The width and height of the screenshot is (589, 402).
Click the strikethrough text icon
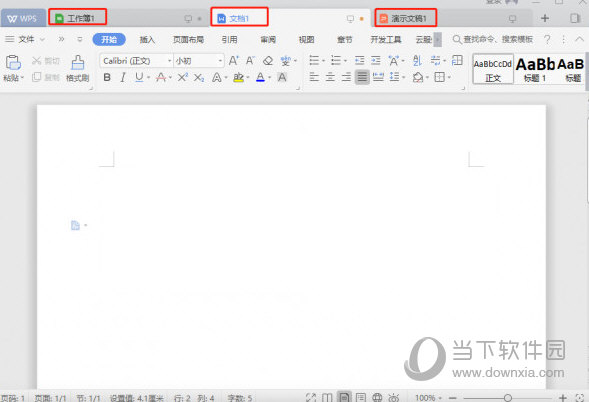click(161, 77)
